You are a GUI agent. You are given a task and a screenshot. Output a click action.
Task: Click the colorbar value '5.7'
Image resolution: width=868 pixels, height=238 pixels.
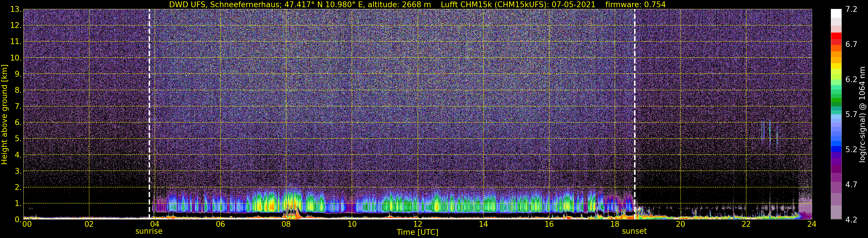(x=851, y=115)
